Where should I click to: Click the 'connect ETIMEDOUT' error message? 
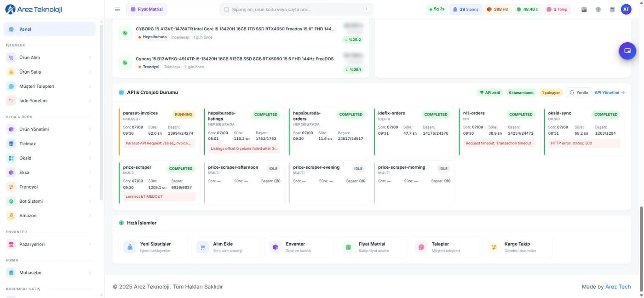159,196
